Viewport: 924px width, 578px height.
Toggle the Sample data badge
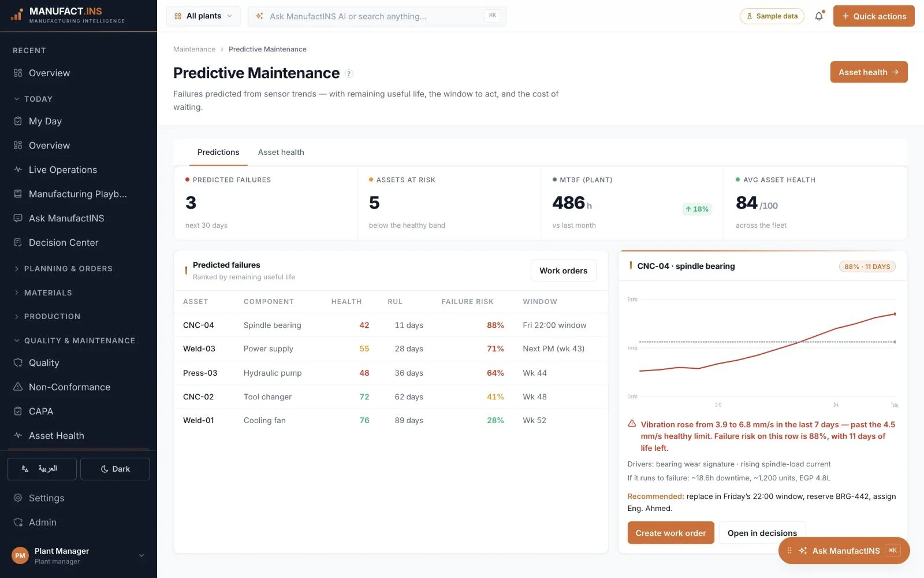pos(772,16)
